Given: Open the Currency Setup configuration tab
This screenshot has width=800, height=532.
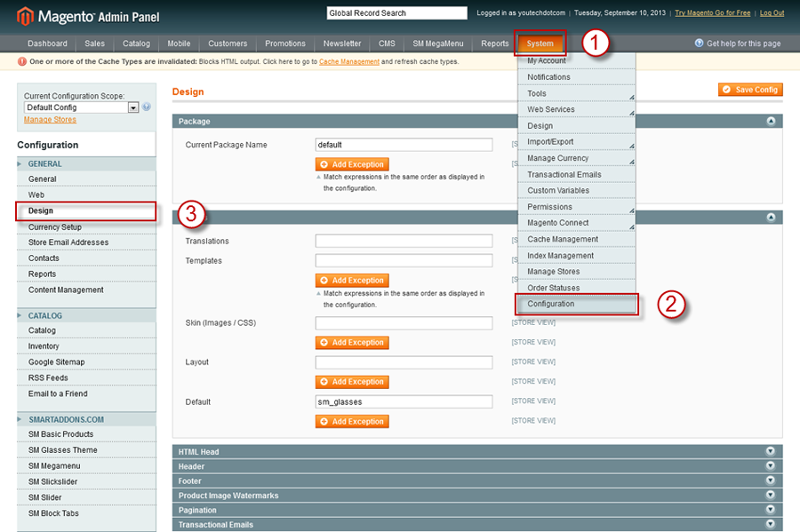Looking at the screenshot, I should pos(86,226).
